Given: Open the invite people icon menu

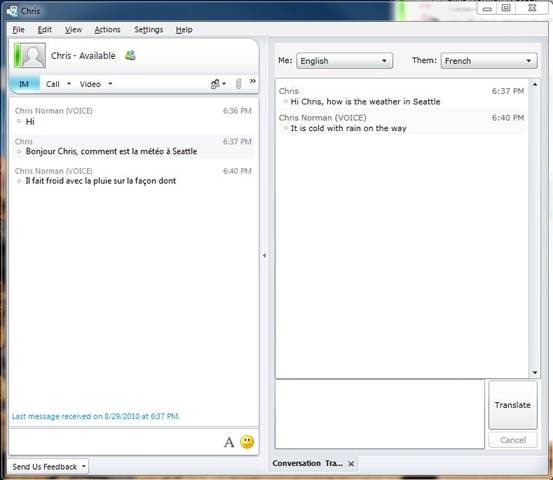Looking at the screenshot, I should (218, 84).
